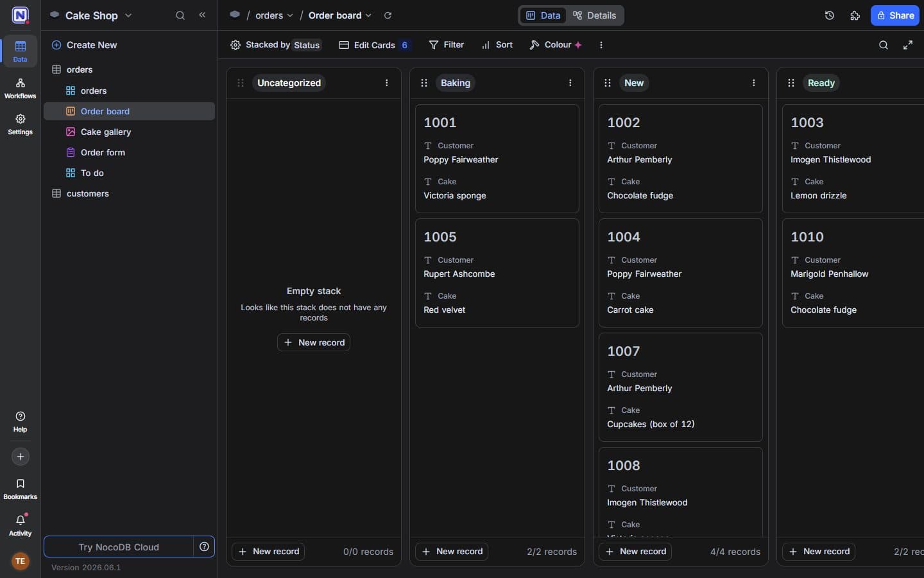
Task: Click the Try NocoDB Cloud help icon
Action: click(204, 547)
